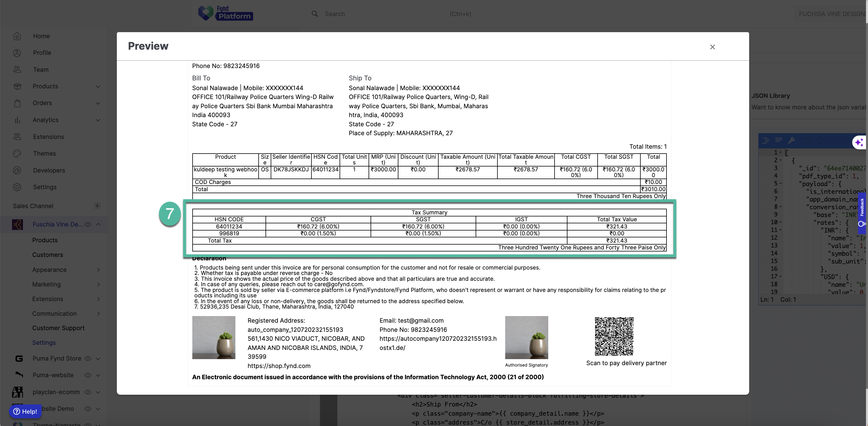Screen dimensions: 868x426
Task: Expand the Orders menu
Action: (x=98, y=103)
